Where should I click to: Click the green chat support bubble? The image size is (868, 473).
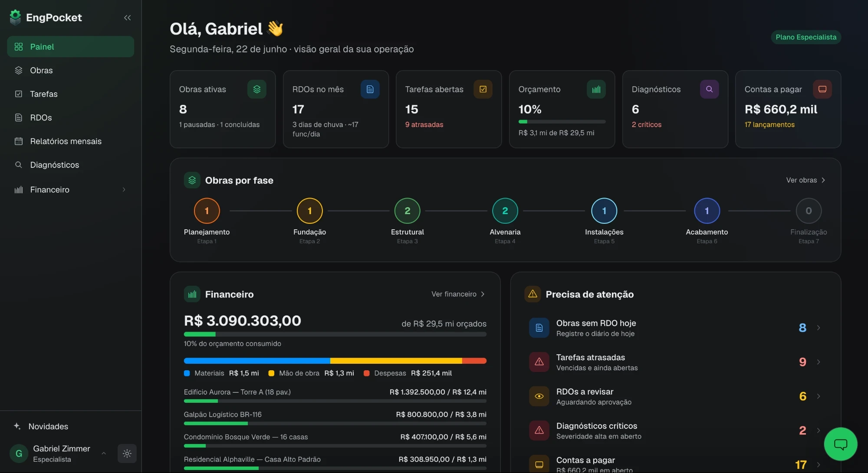[x=841, y=444]
